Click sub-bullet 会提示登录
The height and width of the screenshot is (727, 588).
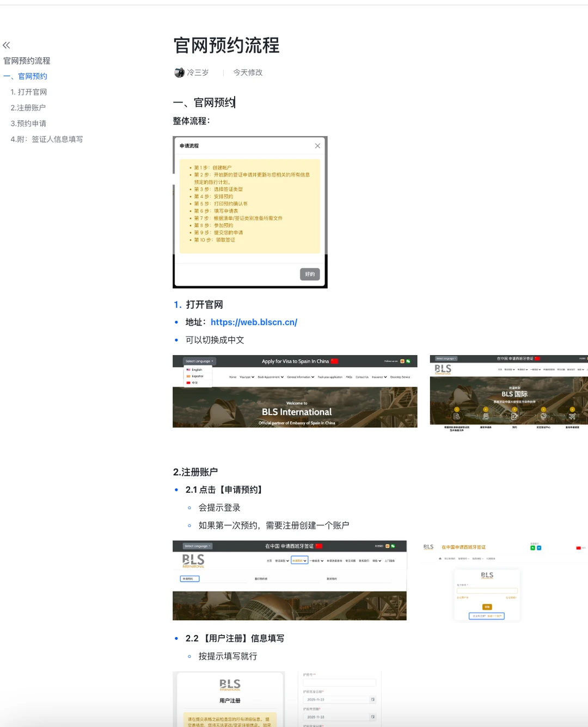[x=219, y=508]
